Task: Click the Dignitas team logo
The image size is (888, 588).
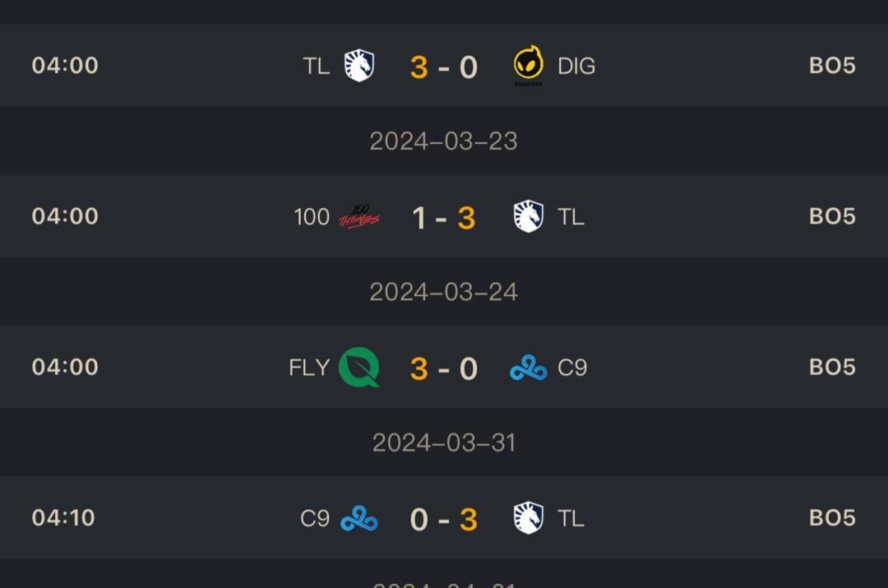Action: pos(528,66)
